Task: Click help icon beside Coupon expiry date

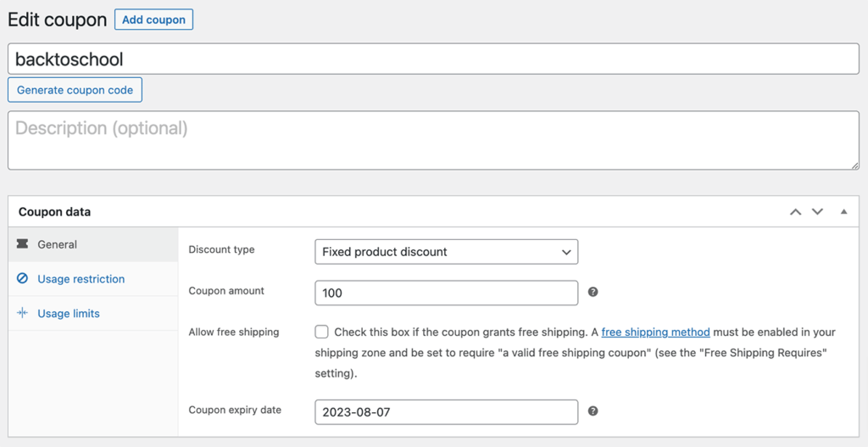Action: click(x=593, y=411)
